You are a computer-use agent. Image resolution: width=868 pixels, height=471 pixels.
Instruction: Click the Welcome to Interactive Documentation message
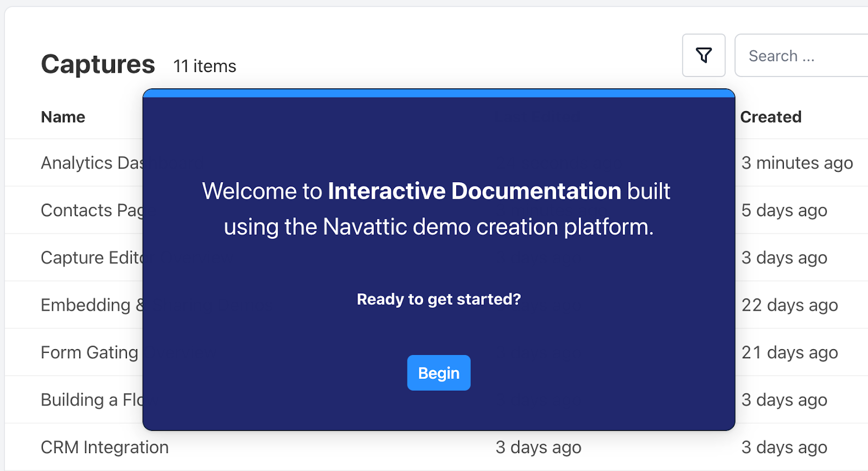click(x=436, y=209)
